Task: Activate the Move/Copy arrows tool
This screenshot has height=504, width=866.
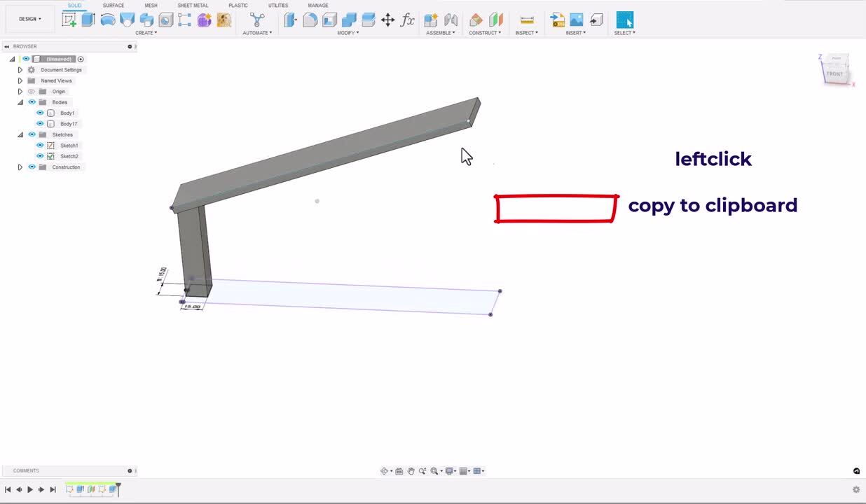Action: click(387, 20)
